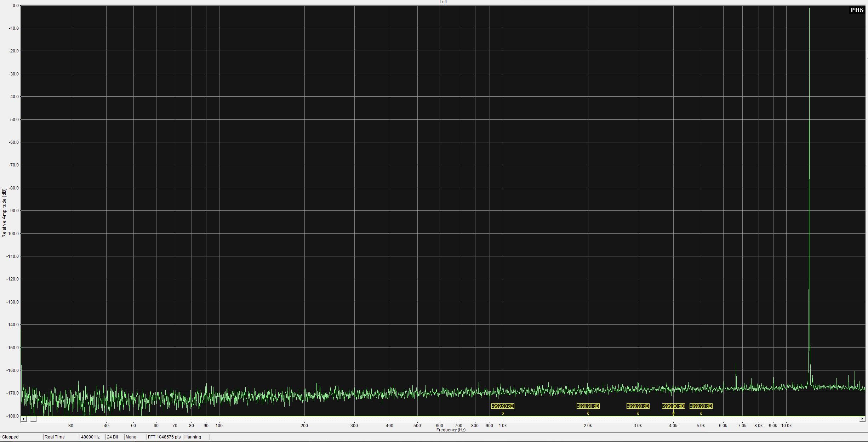This screenshot has width=868, height=442.
Task: Click the left arrow of the frequency scrollbar
Action: click(24, 419)
